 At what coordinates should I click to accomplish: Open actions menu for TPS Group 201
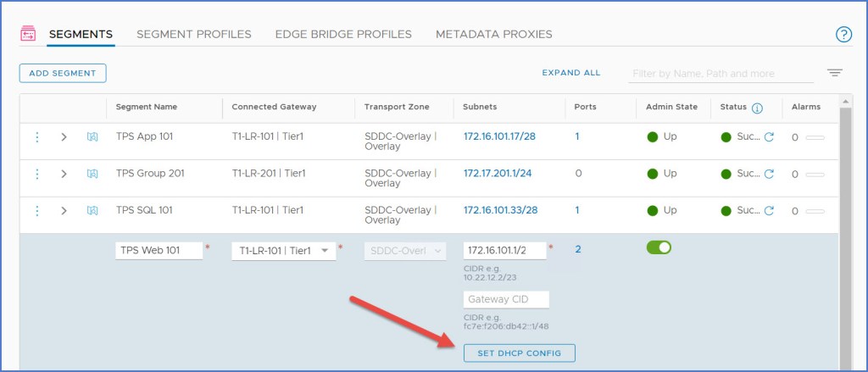36,174
